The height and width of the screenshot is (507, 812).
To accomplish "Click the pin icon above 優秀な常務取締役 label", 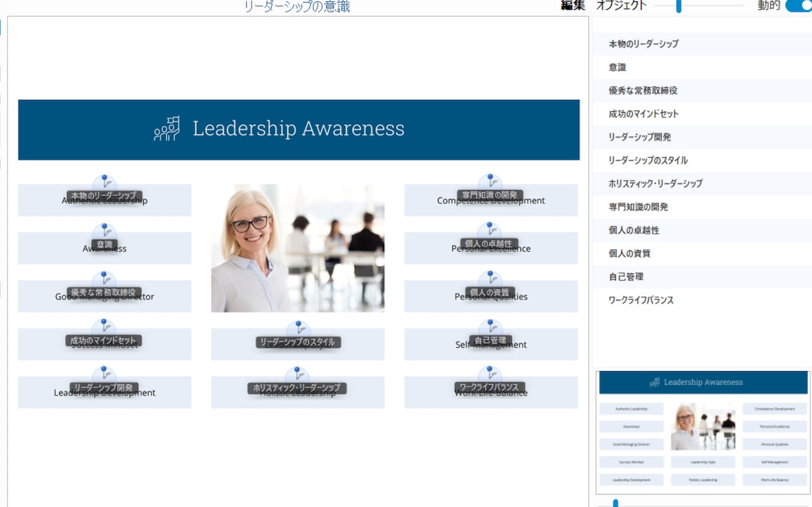I will (104, 279).
